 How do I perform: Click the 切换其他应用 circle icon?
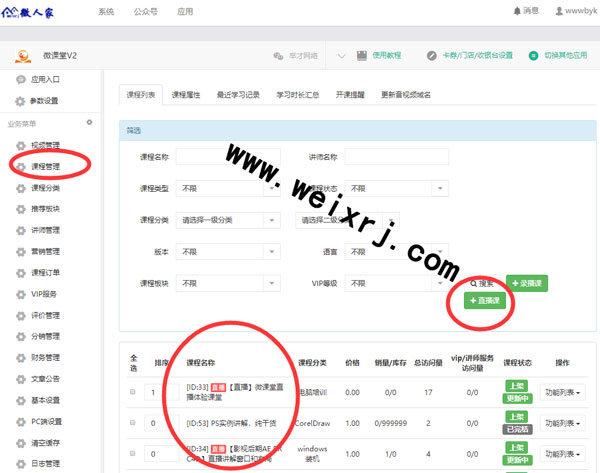coord(533,55)
